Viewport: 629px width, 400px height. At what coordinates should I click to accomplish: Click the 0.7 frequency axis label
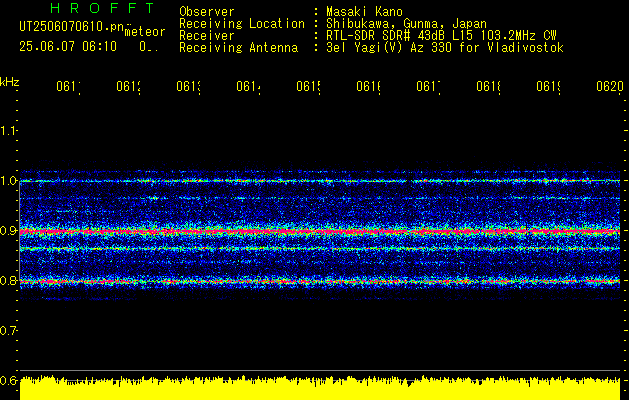8,331
